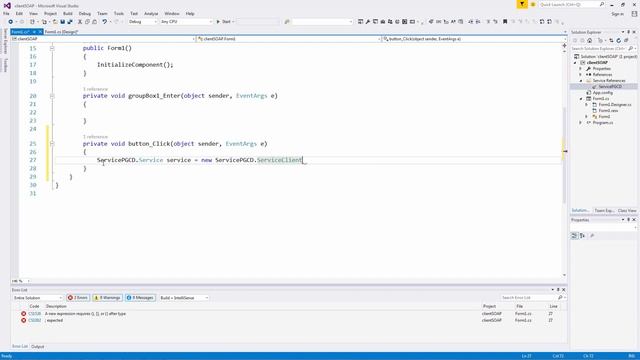Switch to the Output tab
This screenshot has height=360, width=640.
click(x=38, y=347)
